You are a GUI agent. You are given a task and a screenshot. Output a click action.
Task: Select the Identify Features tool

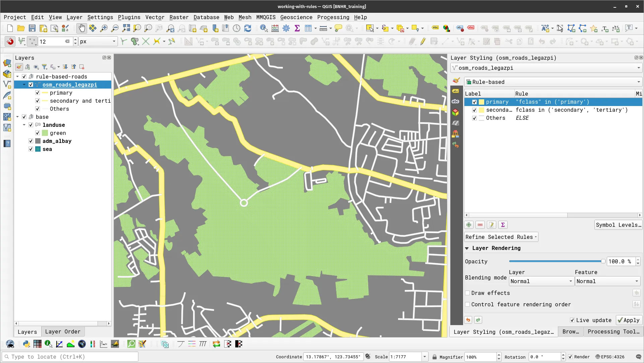pyautogui.click(x=264, y=28)
